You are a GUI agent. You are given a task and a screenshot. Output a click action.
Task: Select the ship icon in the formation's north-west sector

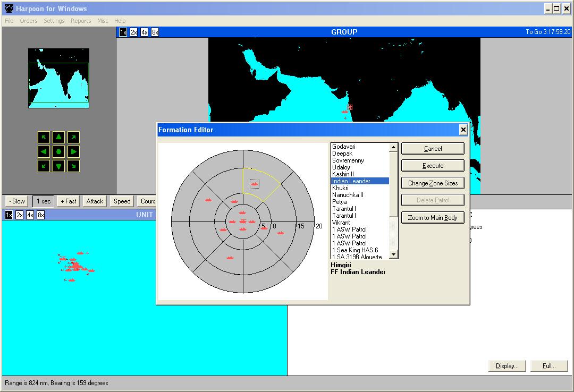click(208, 200)
